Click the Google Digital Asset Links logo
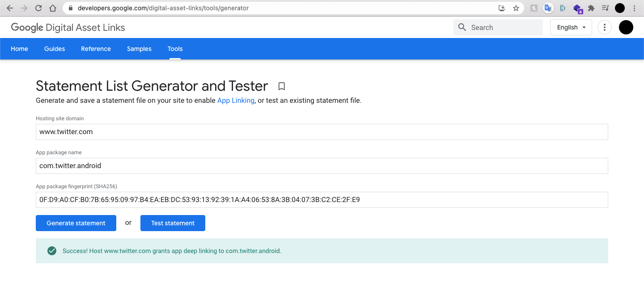The image size is (644, 287). point(68,27)
